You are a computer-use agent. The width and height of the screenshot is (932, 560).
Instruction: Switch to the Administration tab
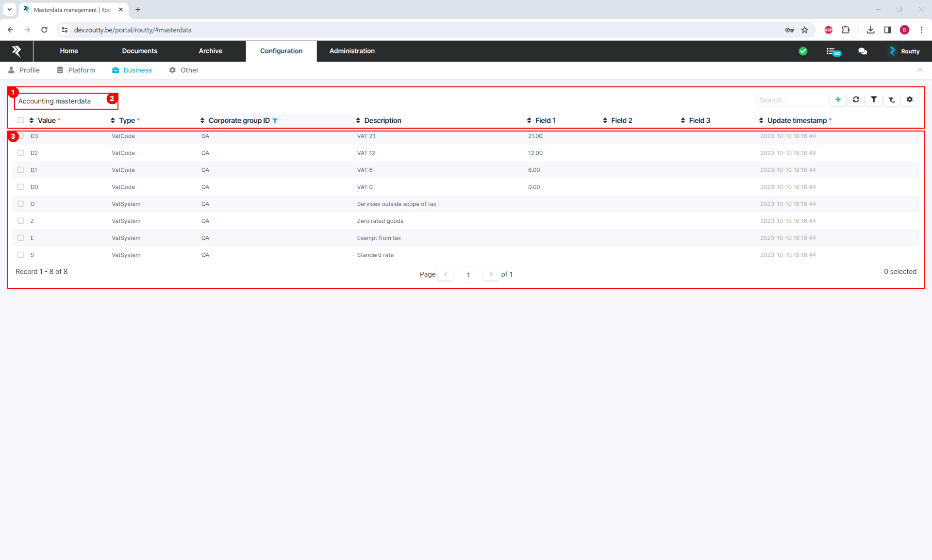[x=351, y=50]
